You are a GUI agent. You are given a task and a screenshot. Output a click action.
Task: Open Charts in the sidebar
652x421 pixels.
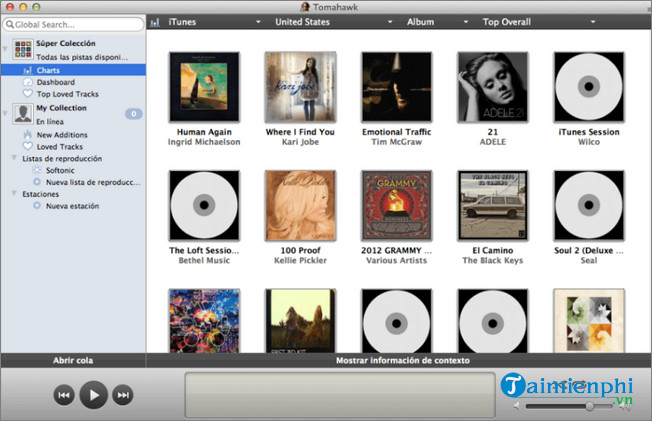pyautogui.click(x=49, y=70)
